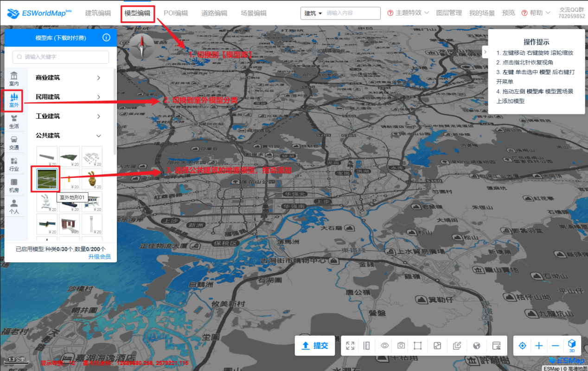The height and width of the screenshot is (371, 588).
Task: Click the 主题特效 question mark icon
Action: click(x=390, y=13)
